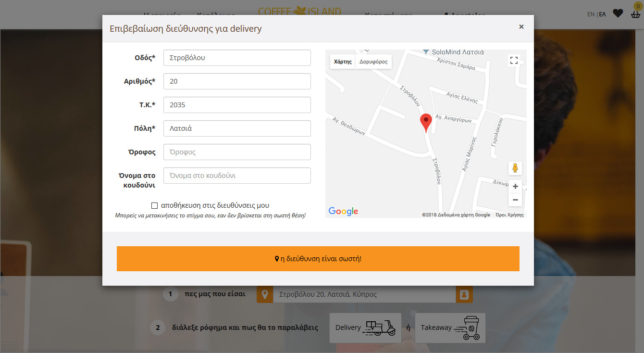Toggle map fullscreen view

coord(514,60)
